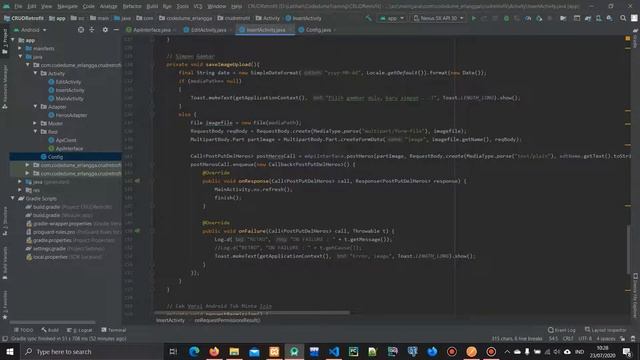Screen dimensions: 640x360
Task: Open the TODO tool window
Action: click(23, 330)
